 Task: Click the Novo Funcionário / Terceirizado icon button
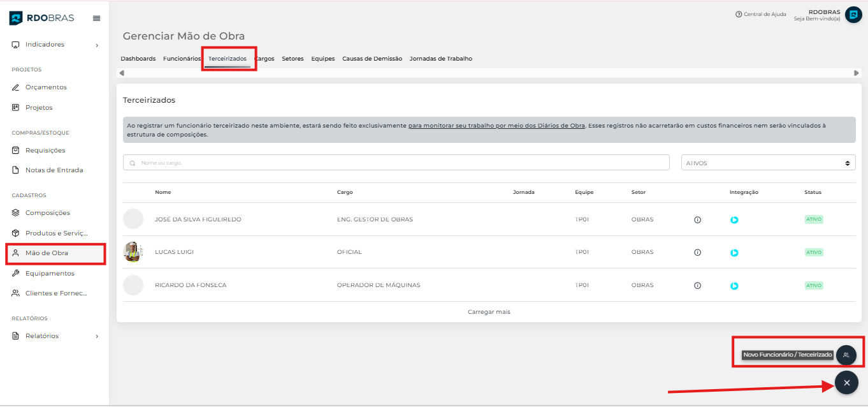click(x=846, y=355)
